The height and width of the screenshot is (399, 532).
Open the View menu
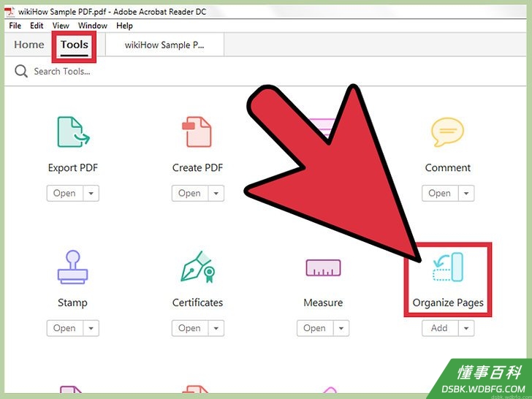pyautogui.click(x=61, y=26)
